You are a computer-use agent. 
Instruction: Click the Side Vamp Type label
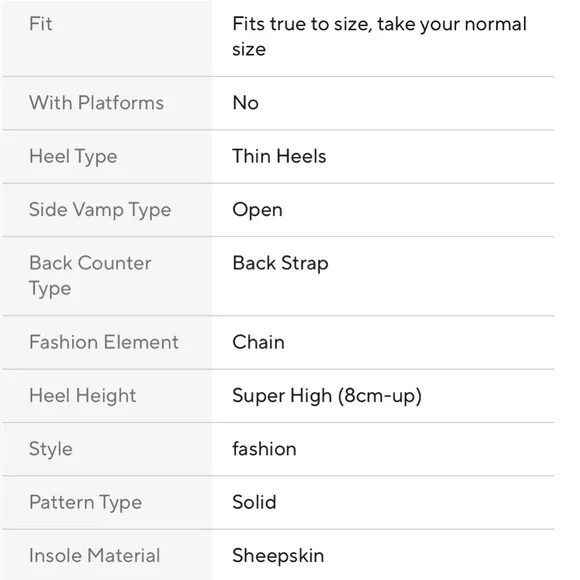click(100, 210)
